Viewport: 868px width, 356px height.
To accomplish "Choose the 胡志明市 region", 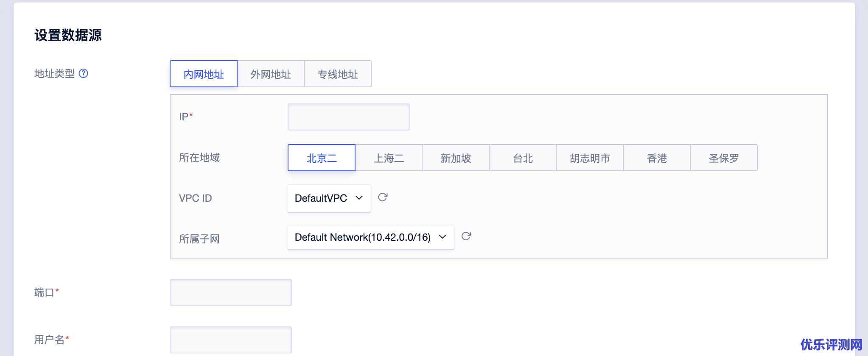I will click(590, 158).
